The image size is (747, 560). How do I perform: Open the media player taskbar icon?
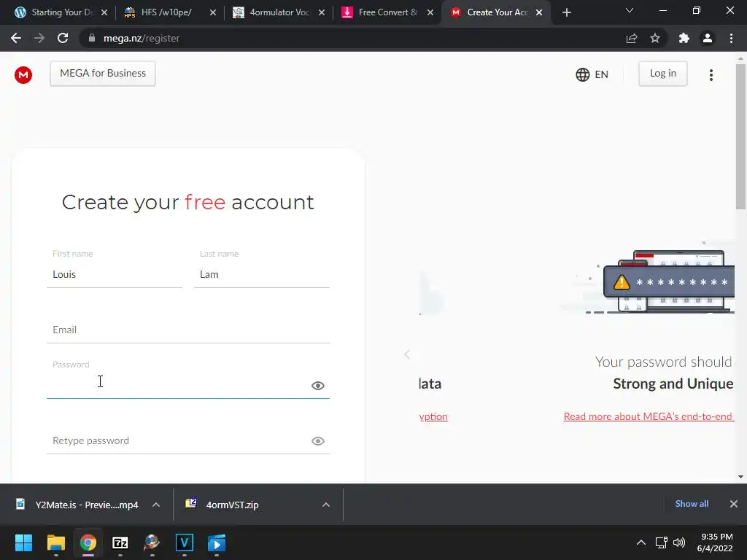pyautogui.click(x=217, y=542)
